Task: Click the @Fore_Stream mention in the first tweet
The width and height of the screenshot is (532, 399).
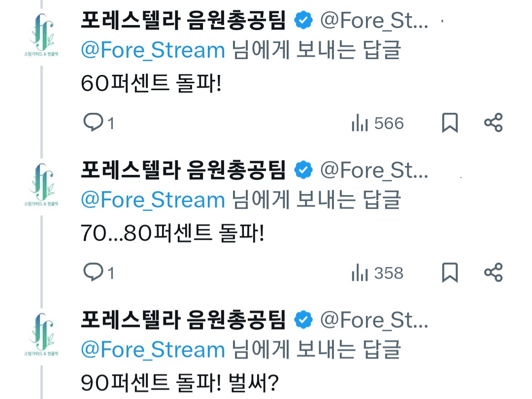Action: (153, 51)
